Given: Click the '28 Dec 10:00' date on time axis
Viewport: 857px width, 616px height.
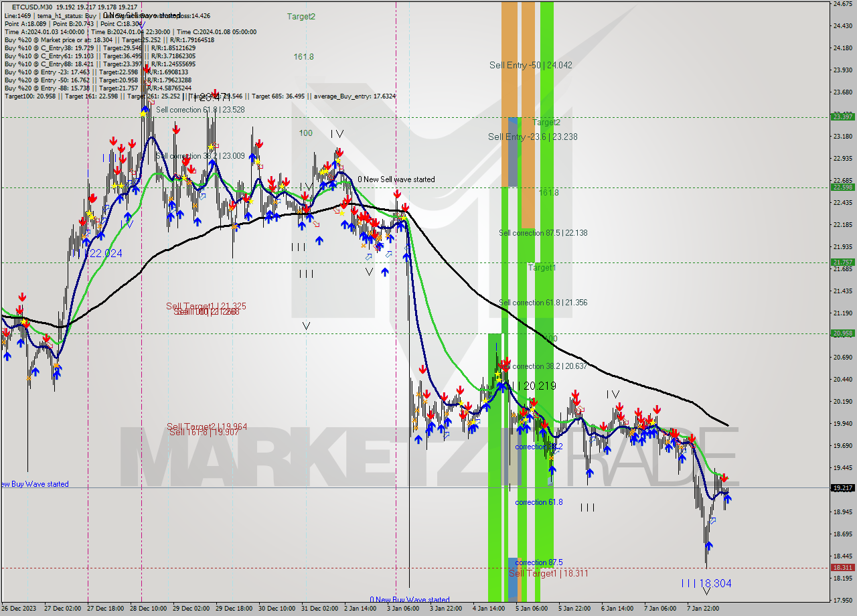Looking at the screenshot, I should [x=148, y=609].
